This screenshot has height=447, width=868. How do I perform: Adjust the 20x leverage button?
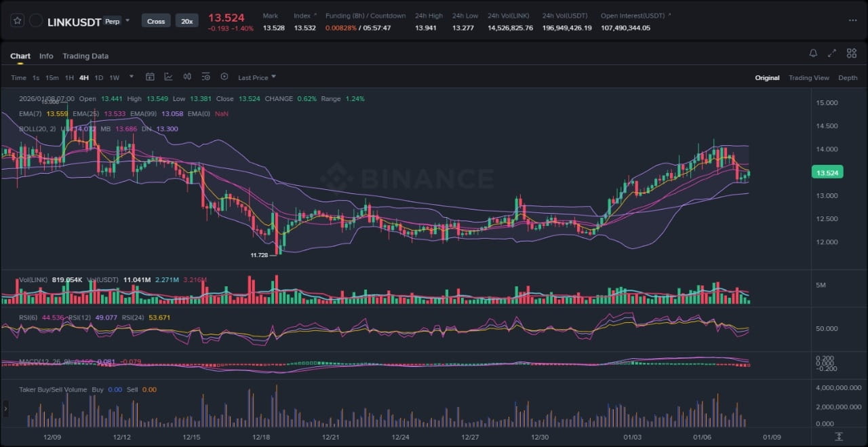(x=185, y=21)
